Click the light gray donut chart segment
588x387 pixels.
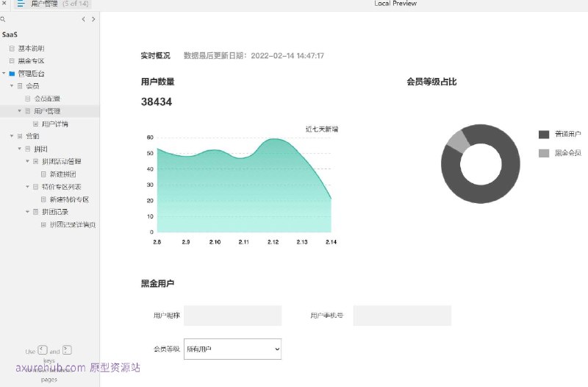[x=458, y=141]
